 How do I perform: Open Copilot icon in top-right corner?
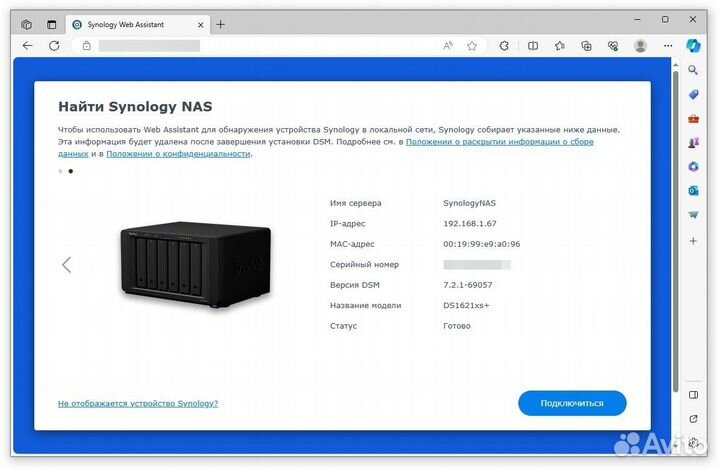coord(693,45)
